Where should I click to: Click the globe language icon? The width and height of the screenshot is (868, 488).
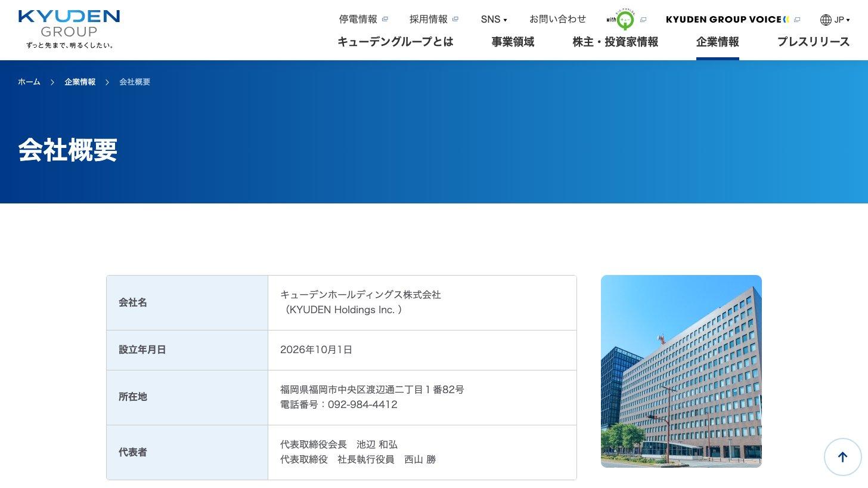coord(826,20)
